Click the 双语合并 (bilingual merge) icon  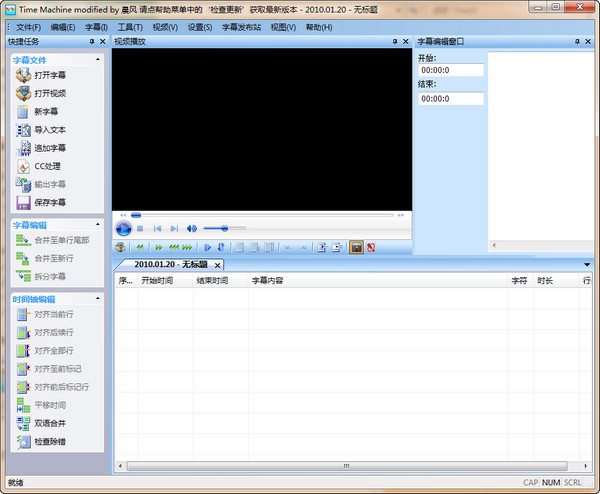coord(24,423)
